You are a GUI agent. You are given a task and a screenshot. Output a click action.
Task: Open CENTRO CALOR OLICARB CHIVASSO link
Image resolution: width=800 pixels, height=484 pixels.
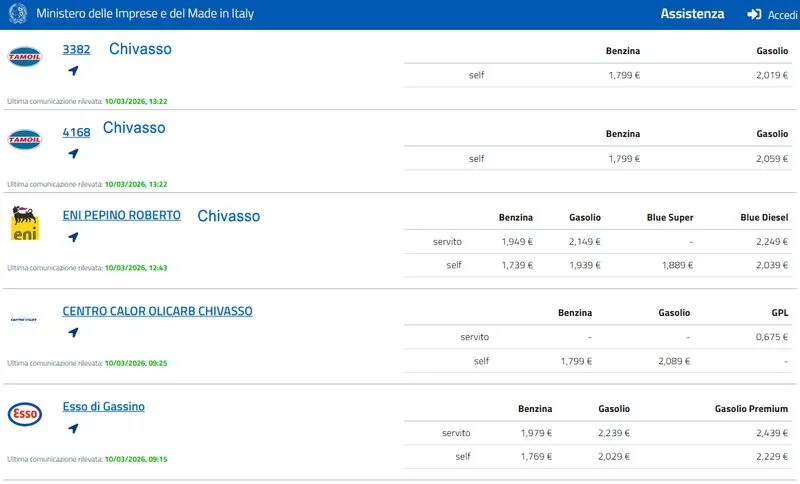(x=157, y=311)
